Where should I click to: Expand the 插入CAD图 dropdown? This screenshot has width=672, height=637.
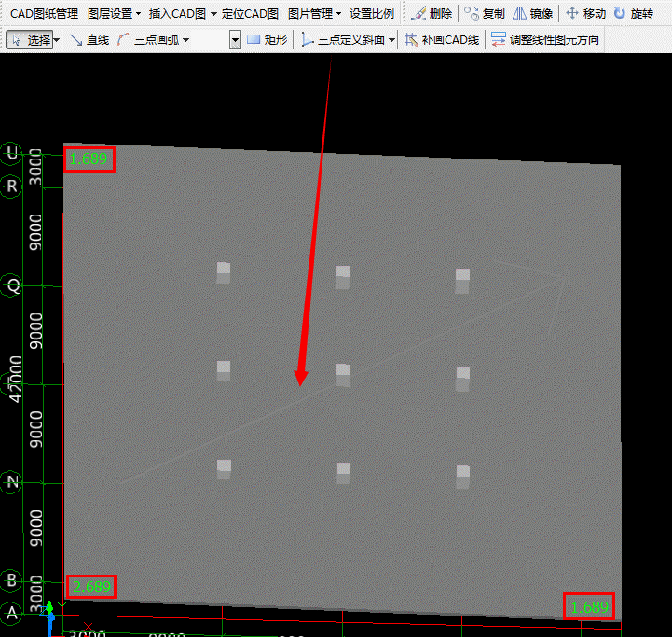point(182,14)
